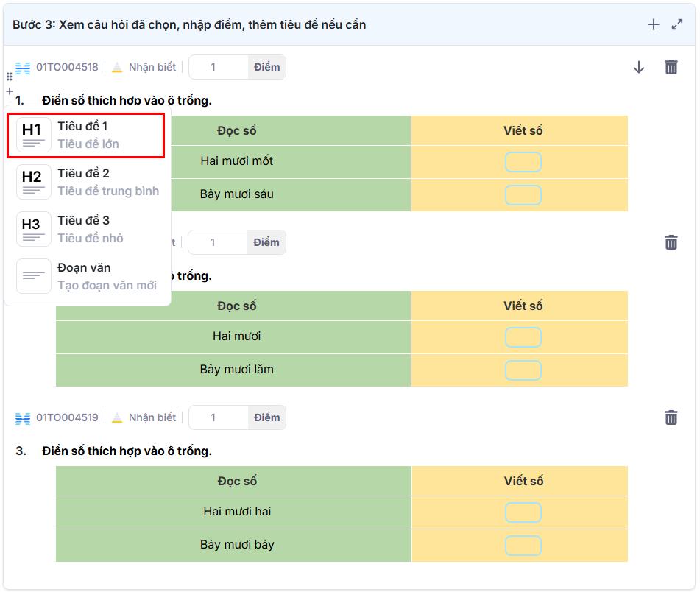
Task: Click the score input for question 1
Action: pos(218,67)
